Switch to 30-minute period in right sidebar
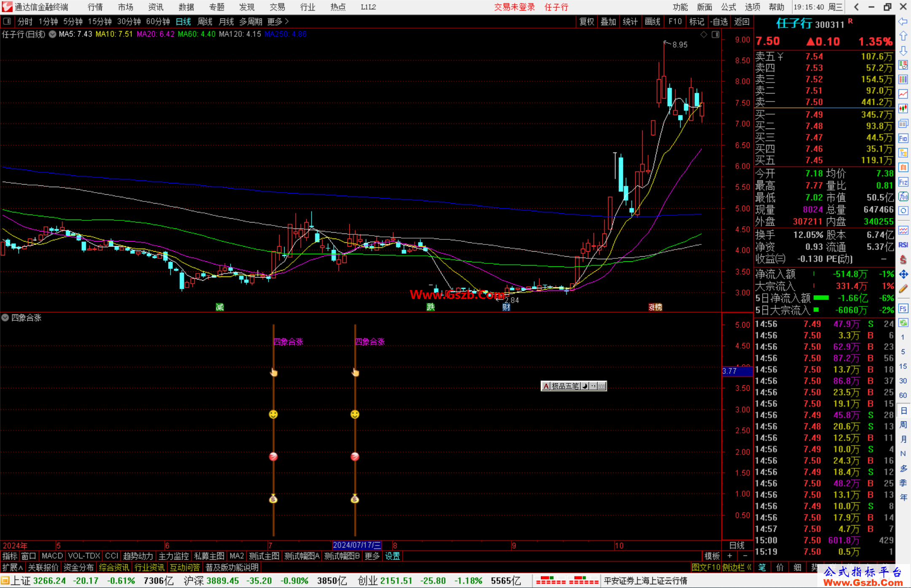Viewport: 911px width, 588px height. pyautogui.click(x=903, y=381)
